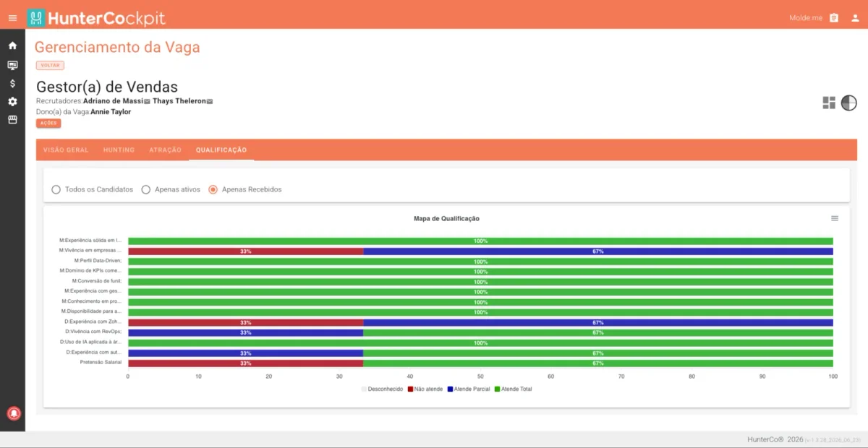Click the Pretensão Salarial axis label
Screen dimensions: 868x448
click(101, 362)
